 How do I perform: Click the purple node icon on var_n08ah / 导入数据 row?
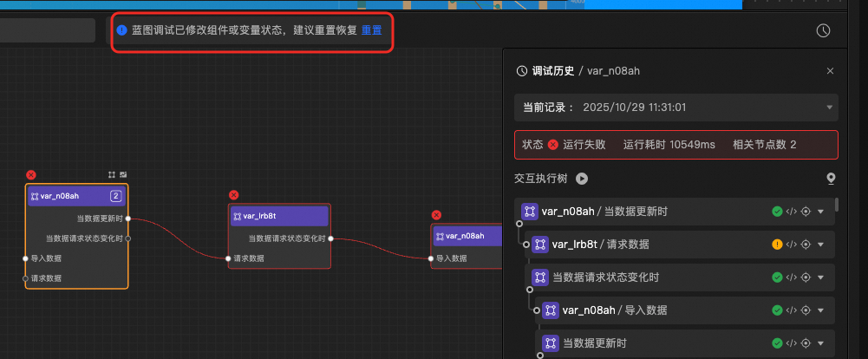[x=551, y=310]
